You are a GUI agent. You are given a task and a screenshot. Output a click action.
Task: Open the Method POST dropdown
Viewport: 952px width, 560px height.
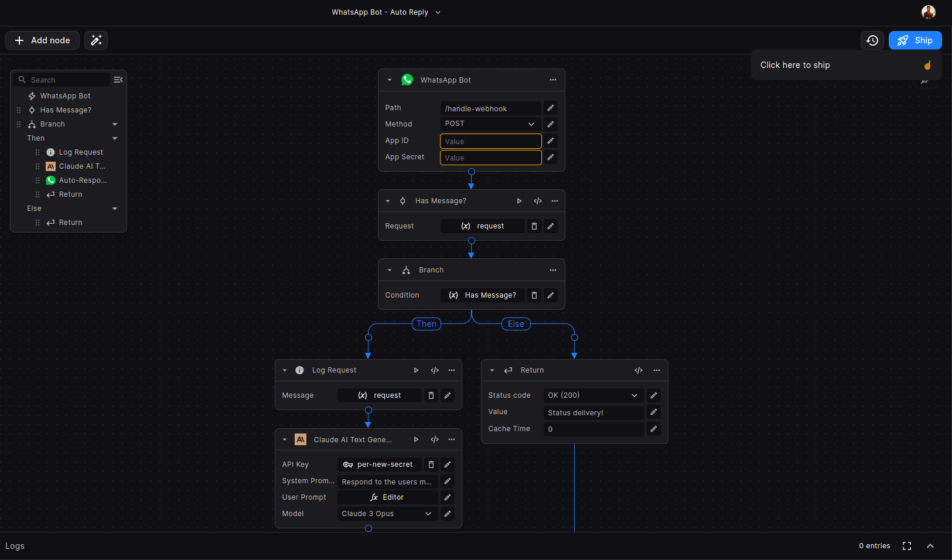click(490, 124)
